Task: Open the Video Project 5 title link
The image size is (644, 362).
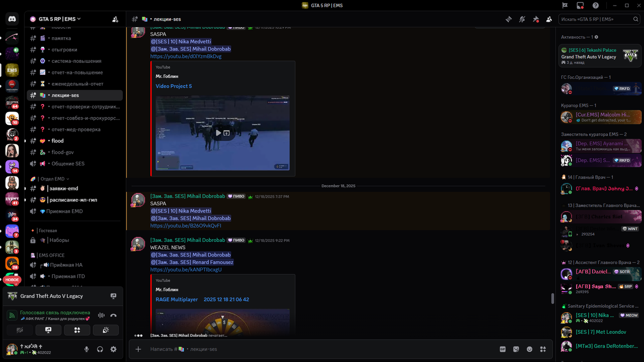Action: tap(174, 86)
